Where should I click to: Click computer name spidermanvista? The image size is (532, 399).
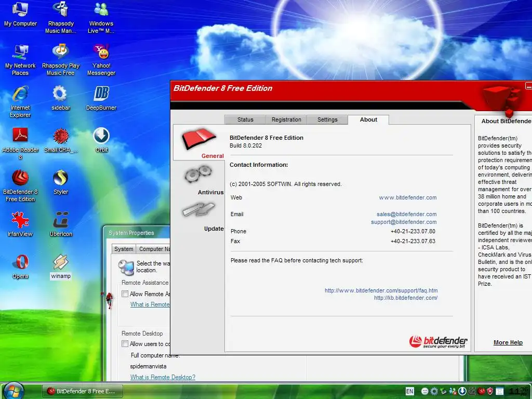pyautogui.click(x=148, y=366)
